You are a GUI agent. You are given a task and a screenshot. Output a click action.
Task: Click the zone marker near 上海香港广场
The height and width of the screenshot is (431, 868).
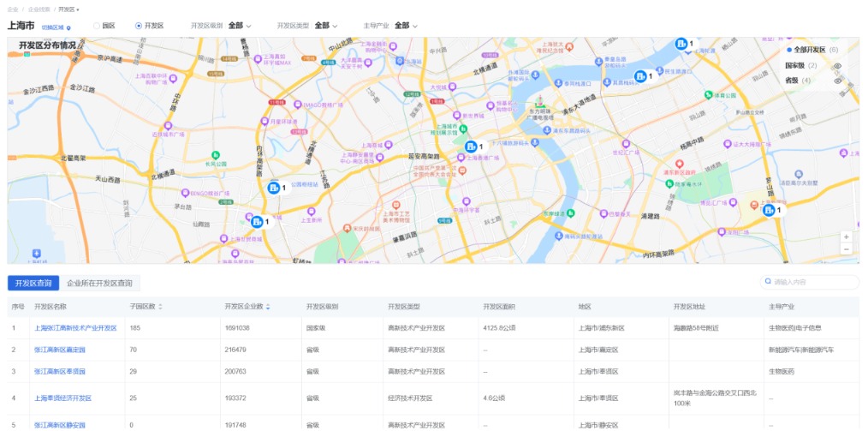471,147
